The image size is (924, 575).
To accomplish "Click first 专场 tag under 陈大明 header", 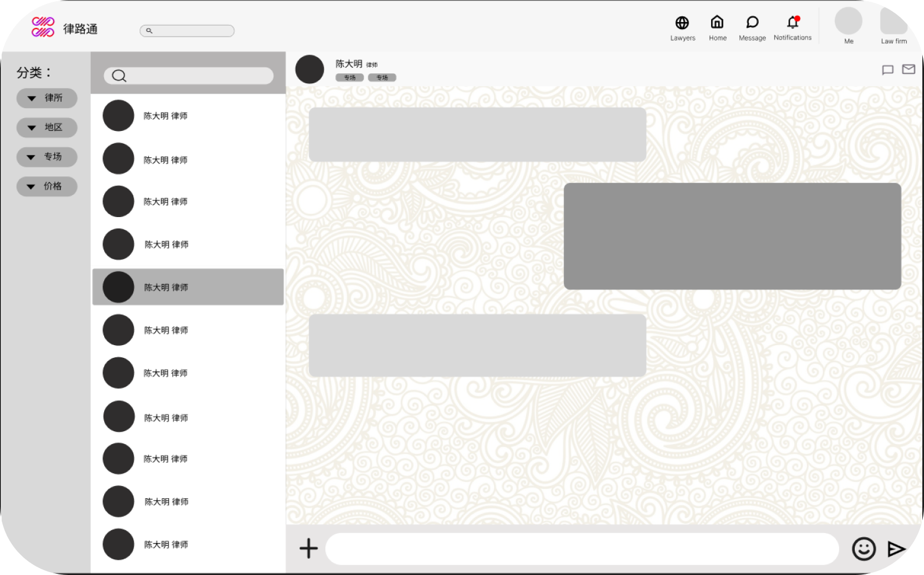I will [x=349, y=77].
